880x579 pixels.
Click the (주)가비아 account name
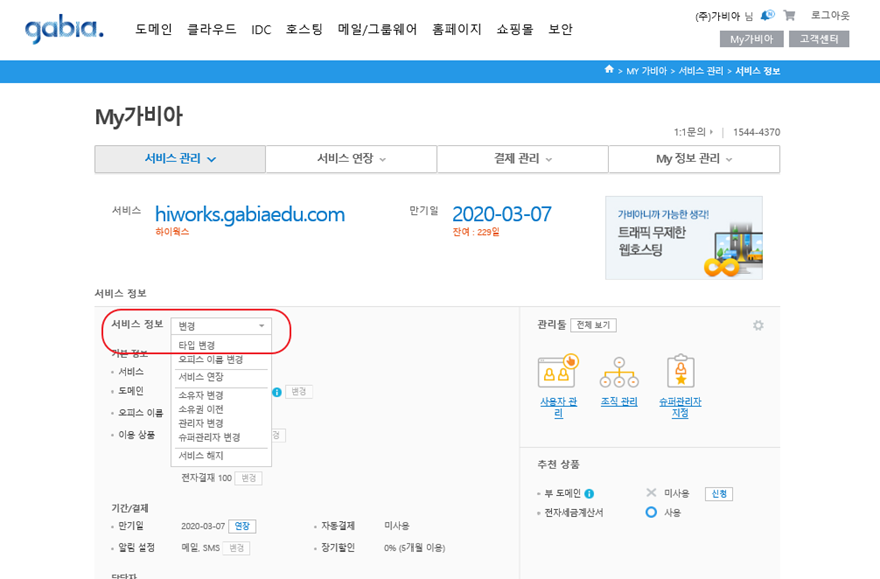pos(718,16)
